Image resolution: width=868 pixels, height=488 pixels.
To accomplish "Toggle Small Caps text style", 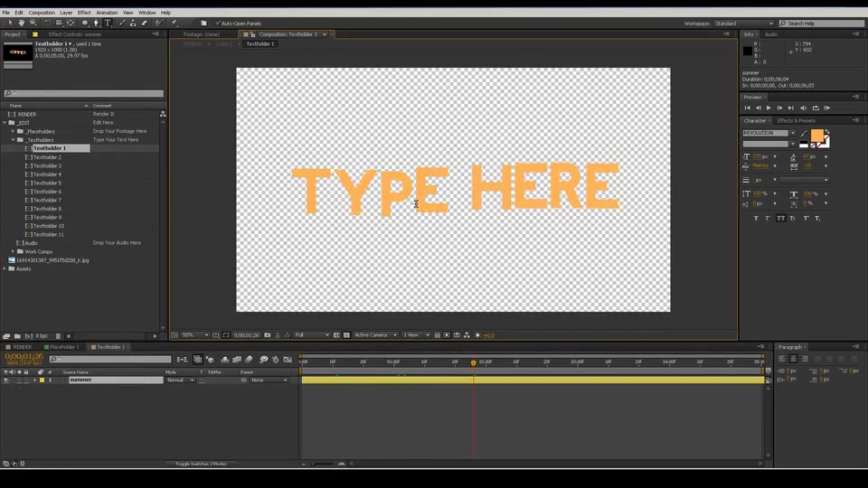I will point(793,219).
